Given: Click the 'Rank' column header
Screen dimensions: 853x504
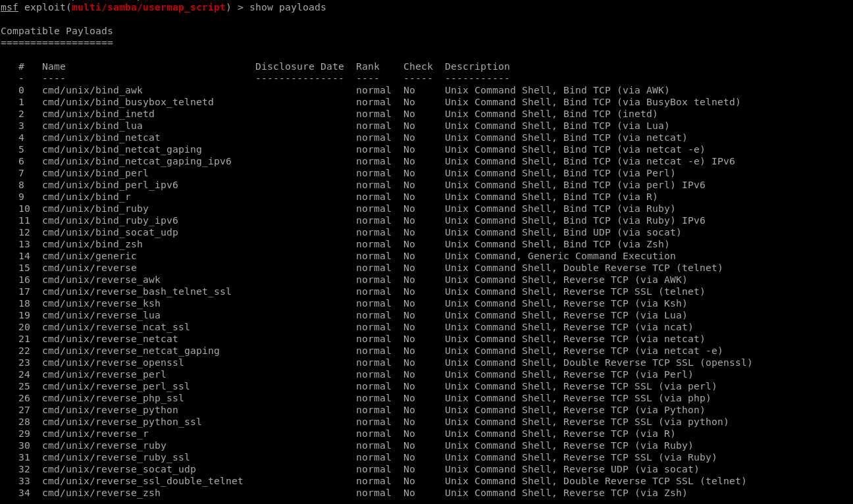Looking at the screenshot, I should (x=368, y=66).
